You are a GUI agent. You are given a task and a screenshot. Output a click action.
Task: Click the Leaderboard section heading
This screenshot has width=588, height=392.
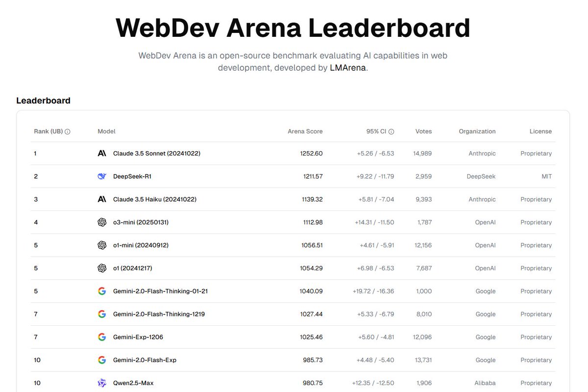click(x=44, y=101)
